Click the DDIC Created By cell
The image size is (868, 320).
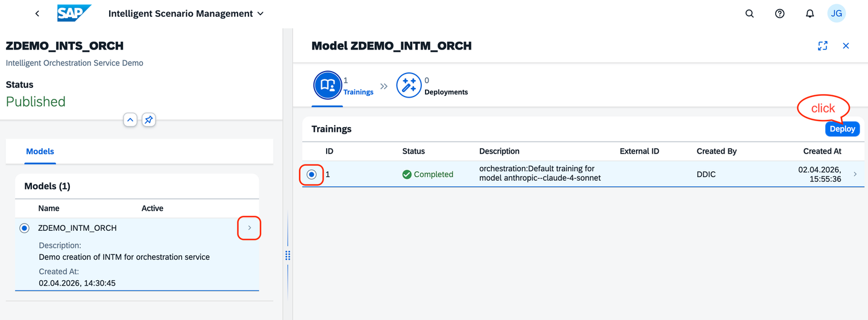click(706, 174)
